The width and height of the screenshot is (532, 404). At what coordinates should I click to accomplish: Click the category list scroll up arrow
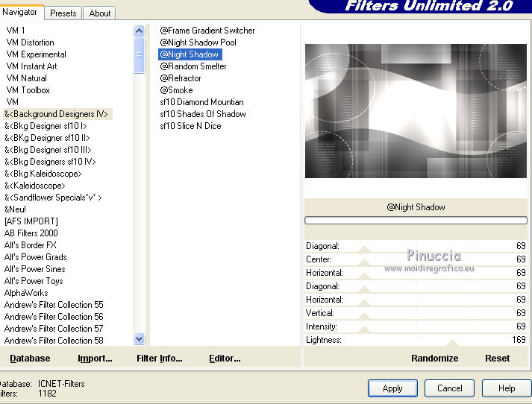(139, 31)
